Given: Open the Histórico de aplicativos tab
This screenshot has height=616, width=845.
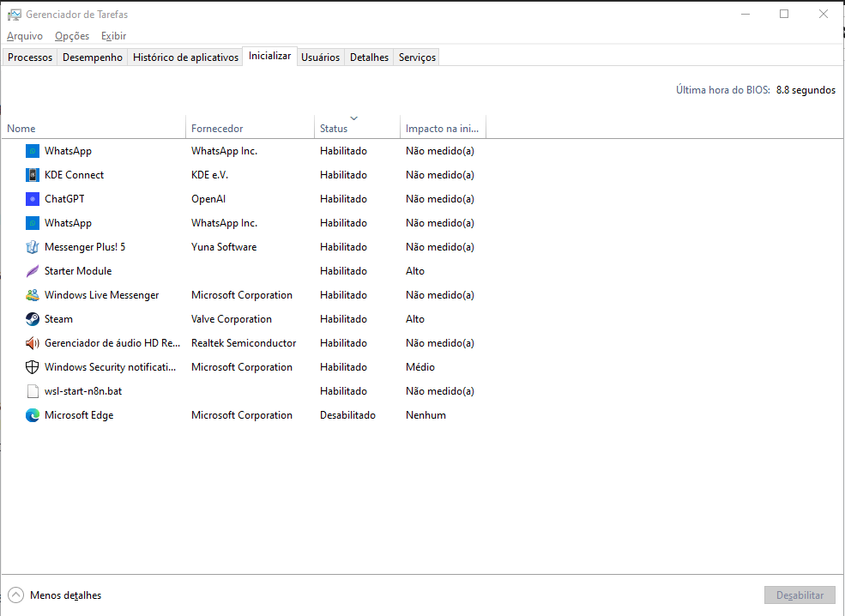Looking at the screenshot, I should [x=186, y=57].
